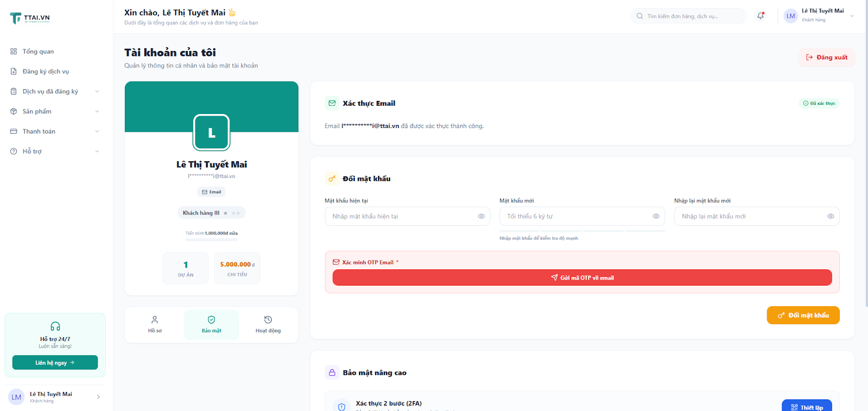Click the headset icon in support card
The width and height of the screenshot is (868, 411).
55,326
